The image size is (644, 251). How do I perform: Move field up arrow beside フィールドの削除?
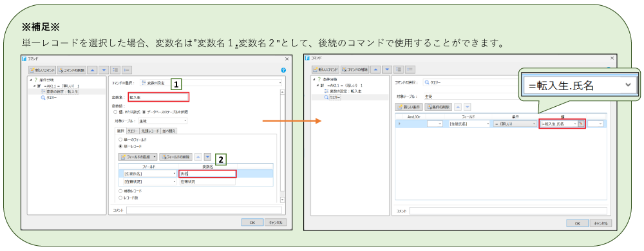(x=198, y=156)
